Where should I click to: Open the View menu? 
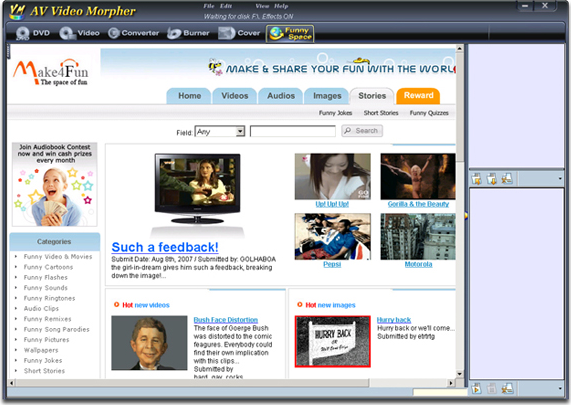(x=262, y=6)
